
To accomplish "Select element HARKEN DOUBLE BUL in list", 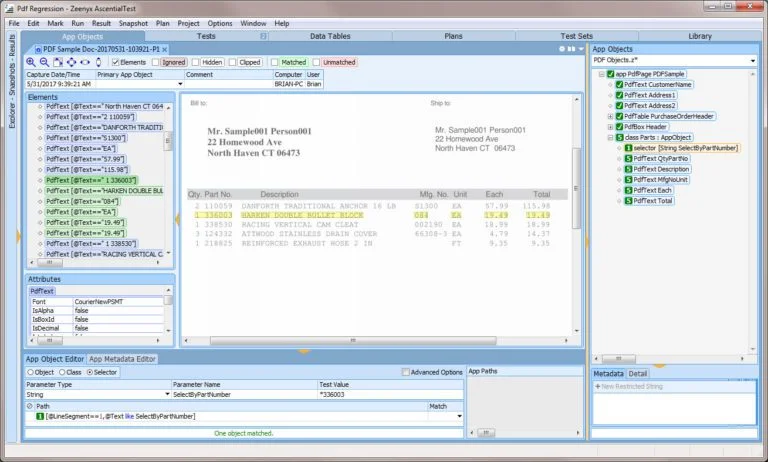I will point(105,191).
